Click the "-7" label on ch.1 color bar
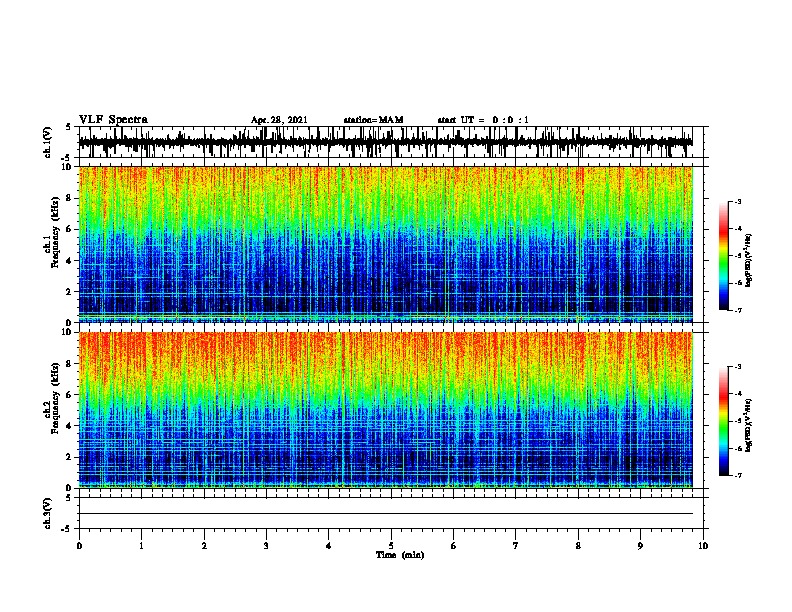The height and width of the screenshot is (612, 792). (x=738, y=310)
